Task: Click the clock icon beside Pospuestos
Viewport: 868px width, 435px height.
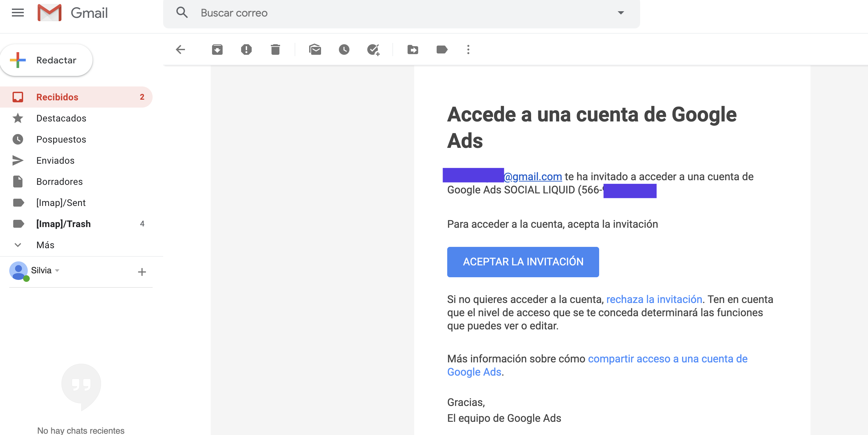Action: (x=18, y=139)
